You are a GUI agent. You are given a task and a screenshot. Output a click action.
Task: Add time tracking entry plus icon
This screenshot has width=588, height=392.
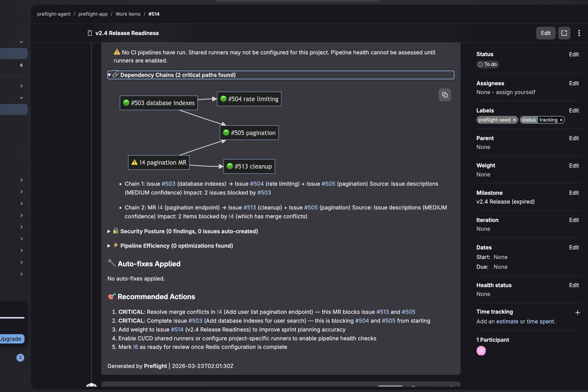click(577, 313)
